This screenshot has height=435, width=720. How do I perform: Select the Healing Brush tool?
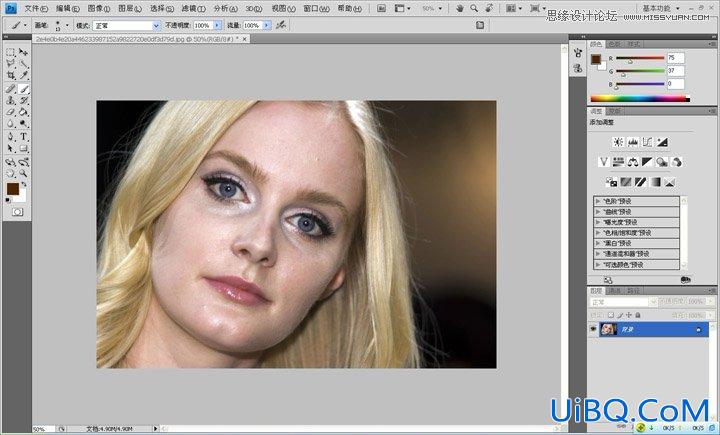(x=10, y=89)
